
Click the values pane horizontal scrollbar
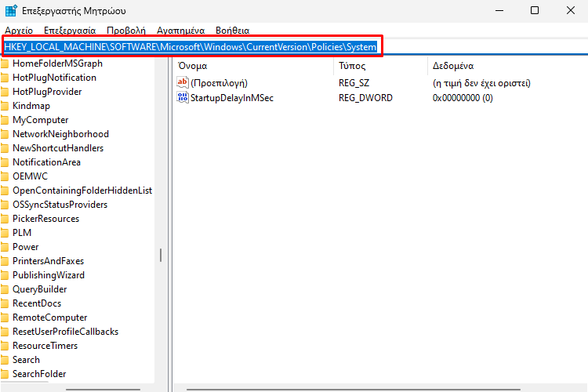(354, 390)
